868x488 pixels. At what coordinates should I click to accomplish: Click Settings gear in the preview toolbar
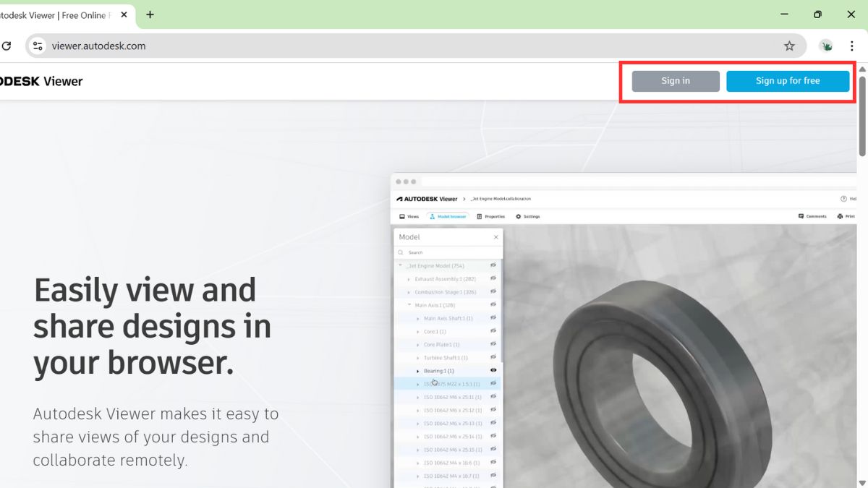click(528, 216)
